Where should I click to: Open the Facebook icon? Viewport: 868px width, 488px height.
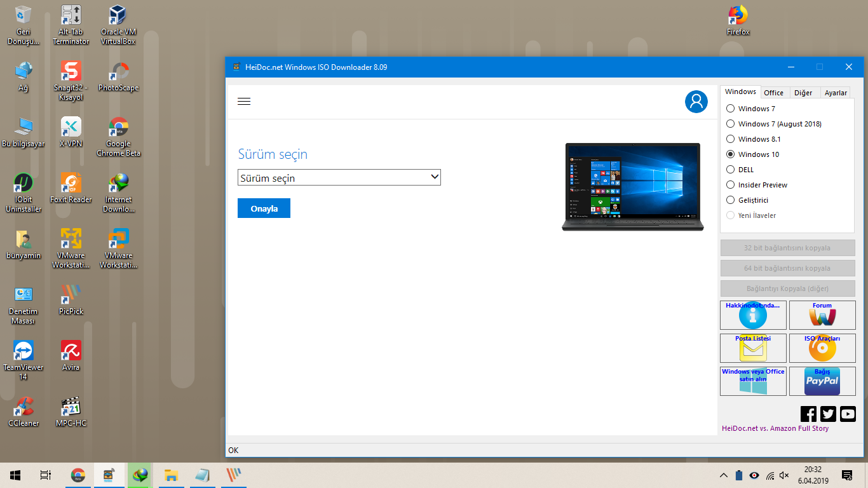coord(808,414)
